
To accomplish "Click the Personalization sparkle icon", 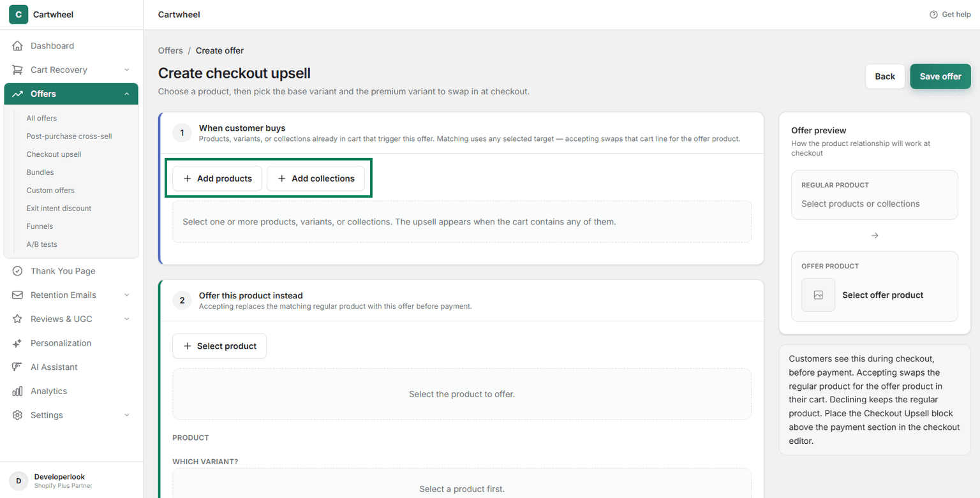I will tap(18, 343).
